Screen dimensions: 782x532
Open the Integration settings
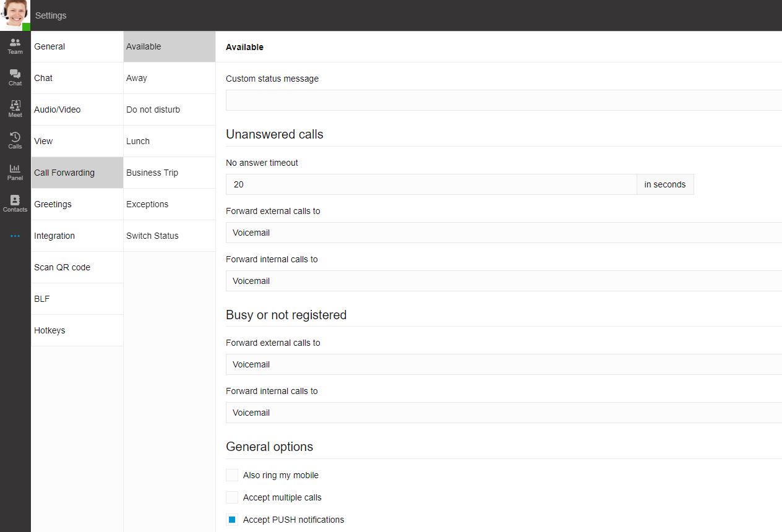[77, 236]
